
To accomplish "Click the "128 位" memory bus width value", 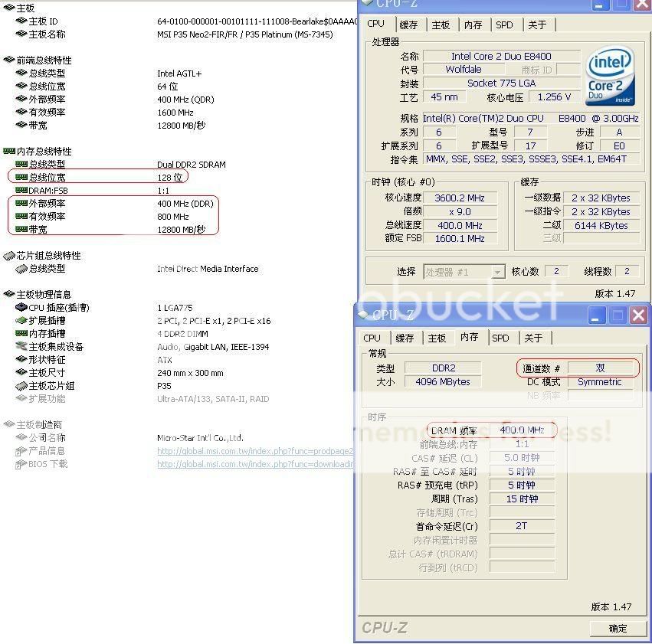I will [169, 178].
